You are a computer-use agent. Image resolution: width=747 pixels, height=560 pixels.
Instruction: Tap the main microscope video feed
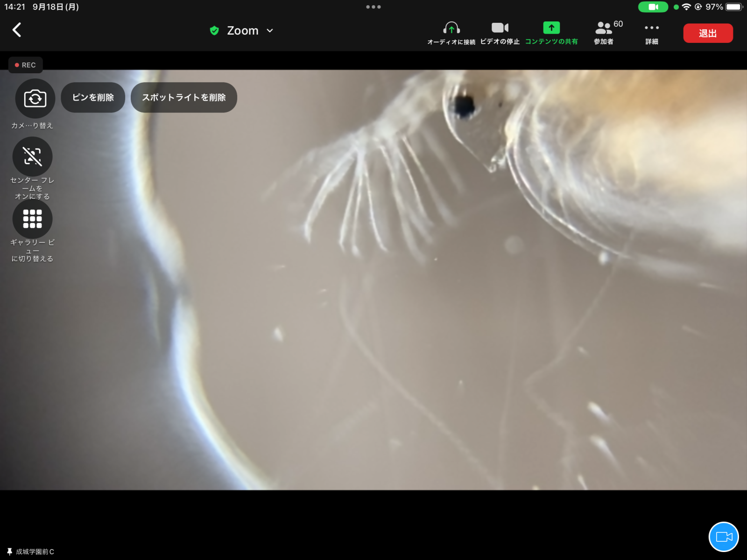tap(420, 303)
